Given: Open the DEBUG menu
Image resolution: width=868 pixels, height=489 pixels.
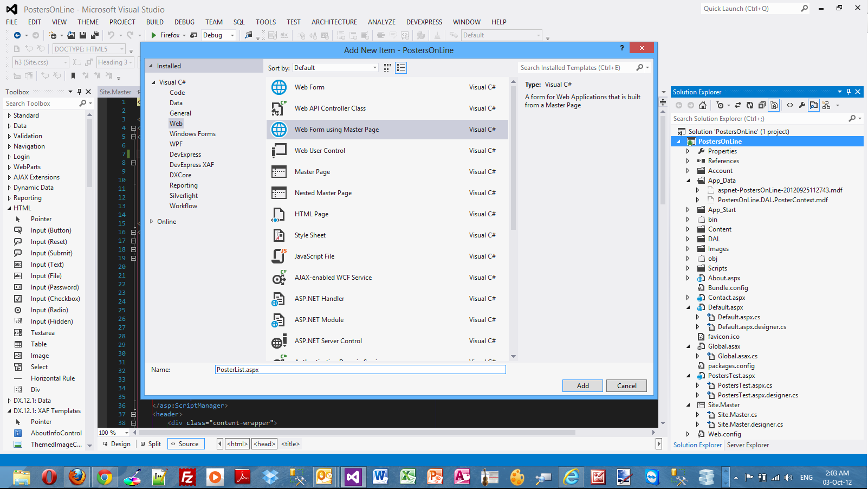Looking at the screenshot, I should (184, 22).
